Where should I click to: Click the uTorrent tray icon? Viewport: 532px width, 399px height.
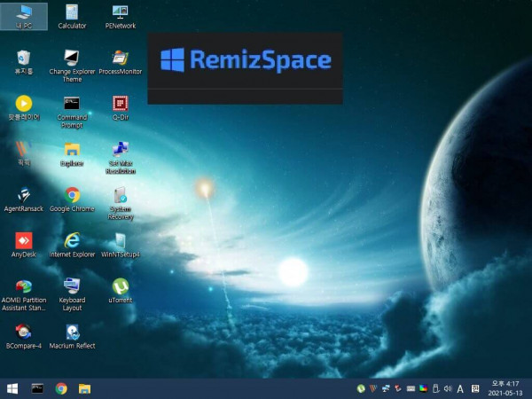click(x=361, y=388)
